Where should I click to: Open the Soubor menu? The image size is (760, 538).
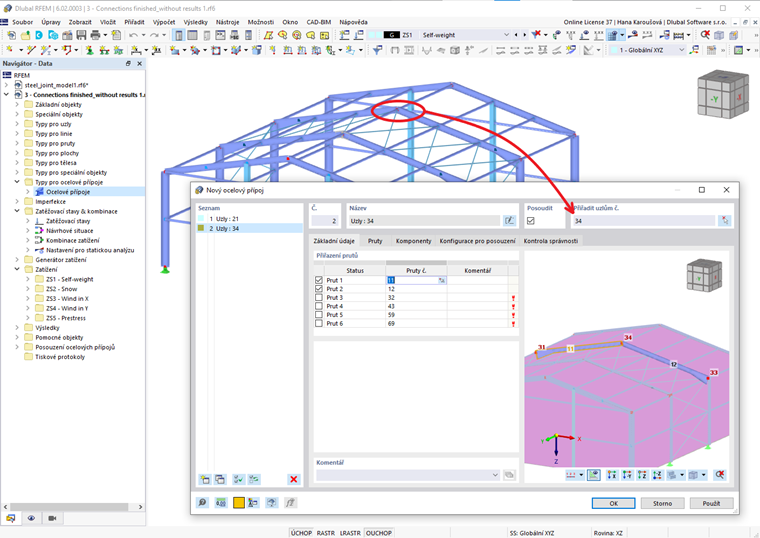click(22, 22)
